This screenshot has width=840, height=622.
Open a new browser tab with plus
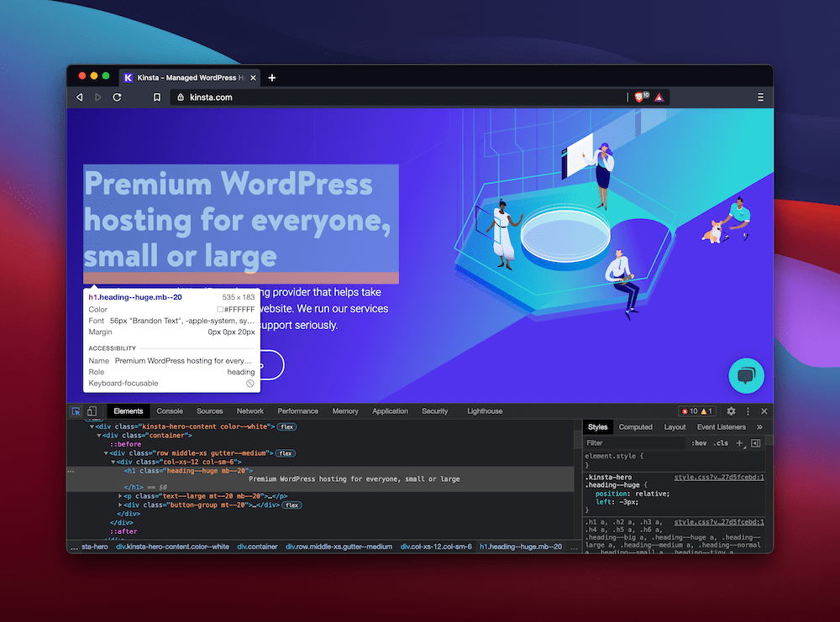[x=271, y=77]
